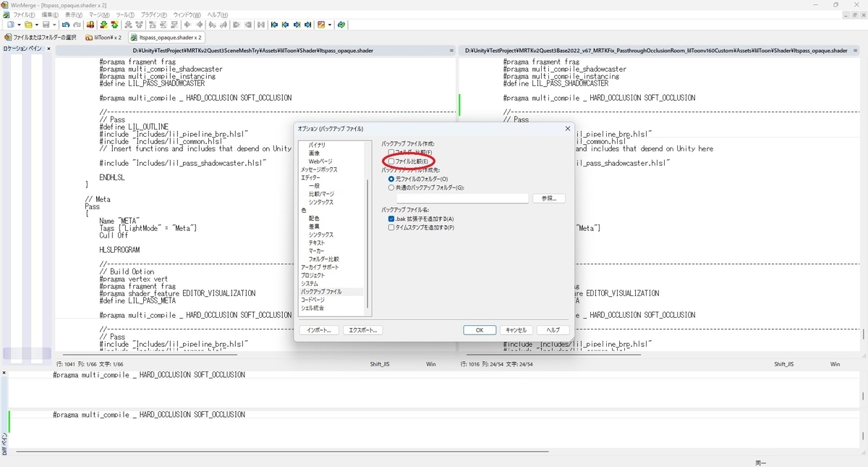Select the 共通のバックアップ フォルダー(G) radio button
Screen dimensions: 868x467
click(391, 188)
